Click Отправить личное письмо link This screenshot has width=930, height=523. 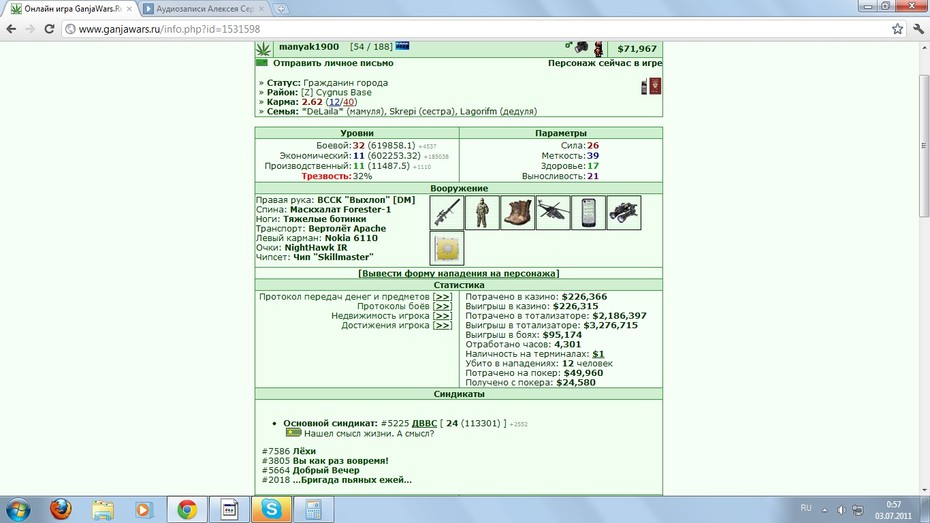coord(333,63)
